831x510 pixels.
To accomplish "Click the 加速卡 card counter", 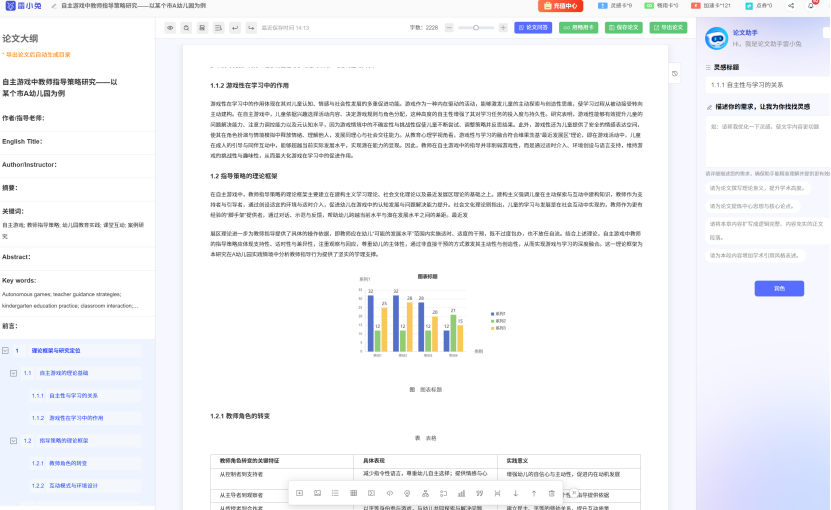I will [x=711, y=6].
